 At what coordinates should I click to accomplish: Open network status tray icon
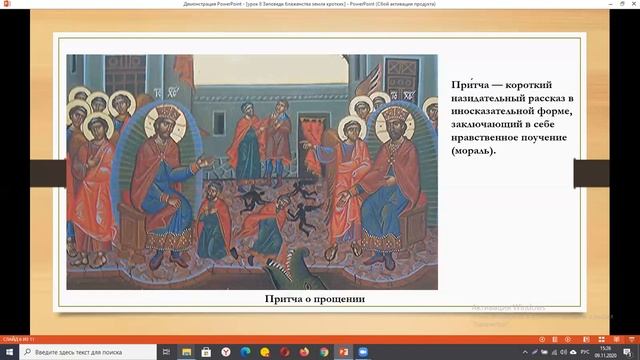554,352
